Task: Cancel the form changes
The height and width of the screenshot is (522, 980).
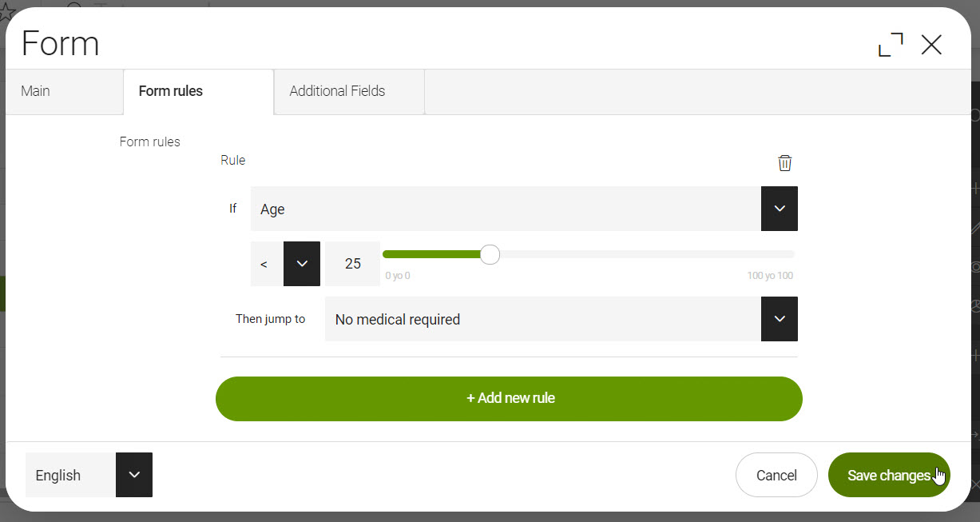Action: [776, 475]
